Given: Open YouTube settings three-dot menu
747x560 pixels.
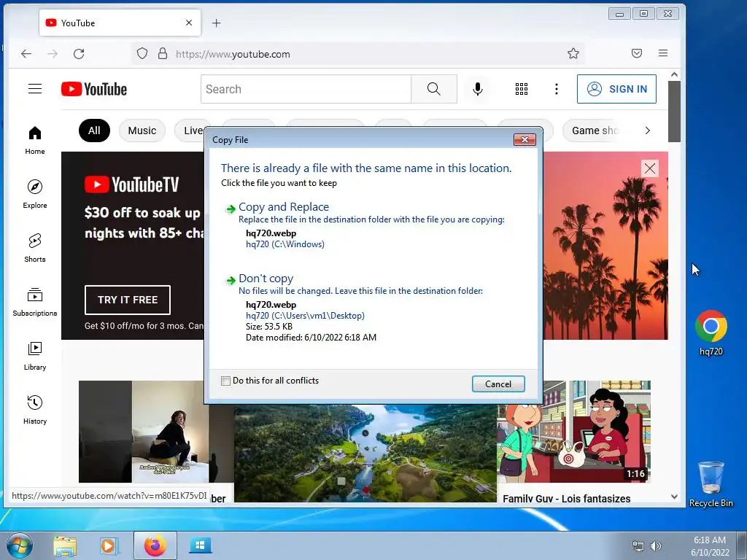Looking at the screenshot, I should pyautogui.click(x=556, y=88).
